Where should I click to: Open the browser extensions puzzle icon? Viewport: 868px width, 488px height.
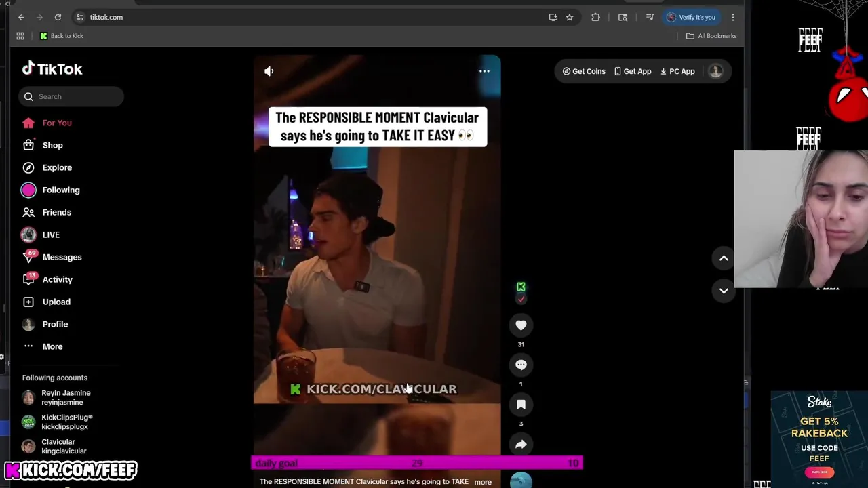point(595,17)
